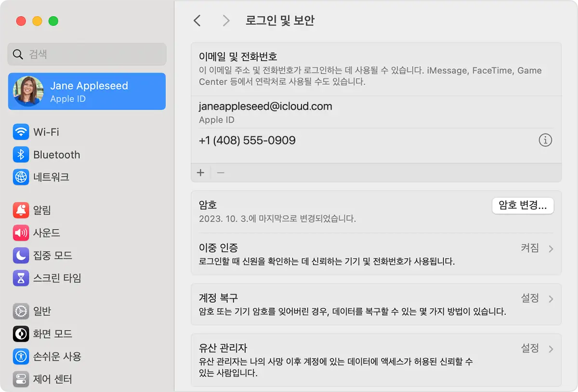The image size is (578, 392).
Task: Click the 암호 변경... (Change Password) button
Action: tap(523, 206)
